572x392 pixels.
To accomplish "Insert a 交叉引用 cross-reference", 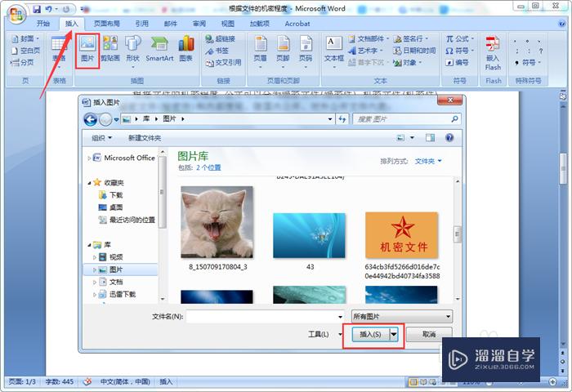I will click(x=223, y=62).
